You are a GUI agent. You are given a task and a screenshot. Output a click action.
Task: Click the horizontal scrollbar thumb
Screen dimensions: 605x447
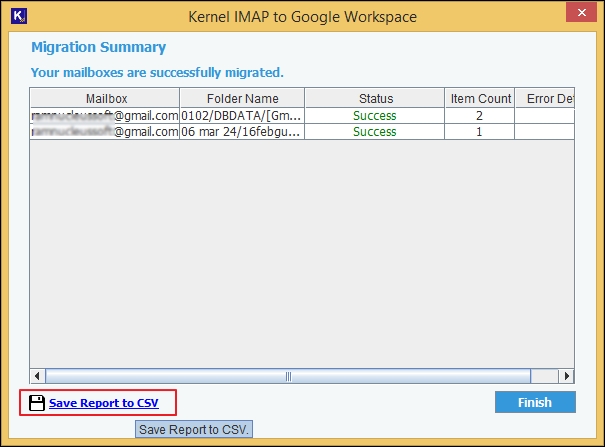(288, 376)
